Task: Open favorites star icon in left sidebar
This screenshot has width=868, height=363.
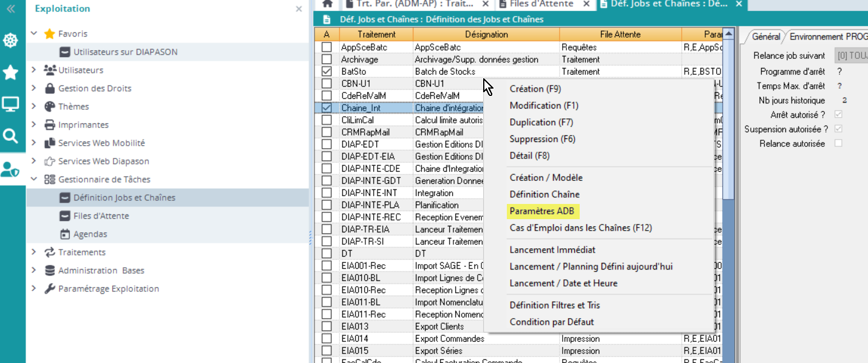Action: coord(11,73)
